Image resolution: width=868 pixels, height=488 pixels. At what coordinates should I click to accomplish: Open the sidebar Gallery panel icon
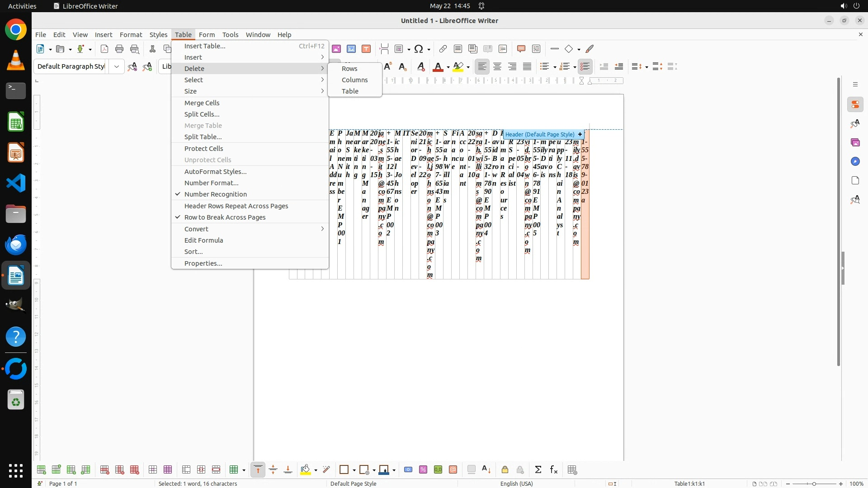tap(855, 142)
